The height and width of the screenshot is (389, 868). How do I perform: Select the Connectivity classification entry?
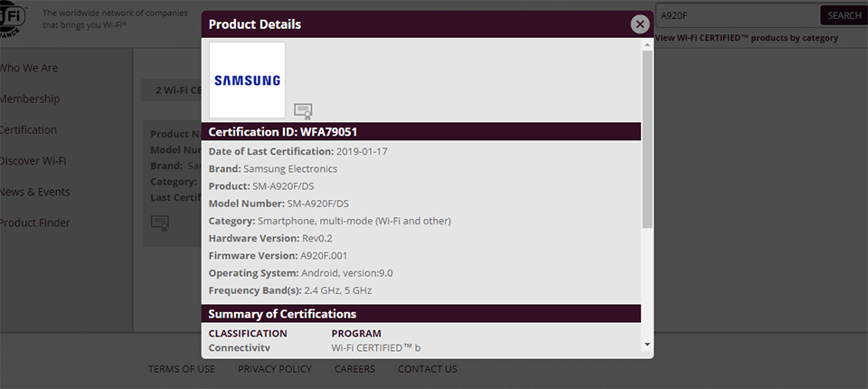pyautogui.click(x=240, y=348)
